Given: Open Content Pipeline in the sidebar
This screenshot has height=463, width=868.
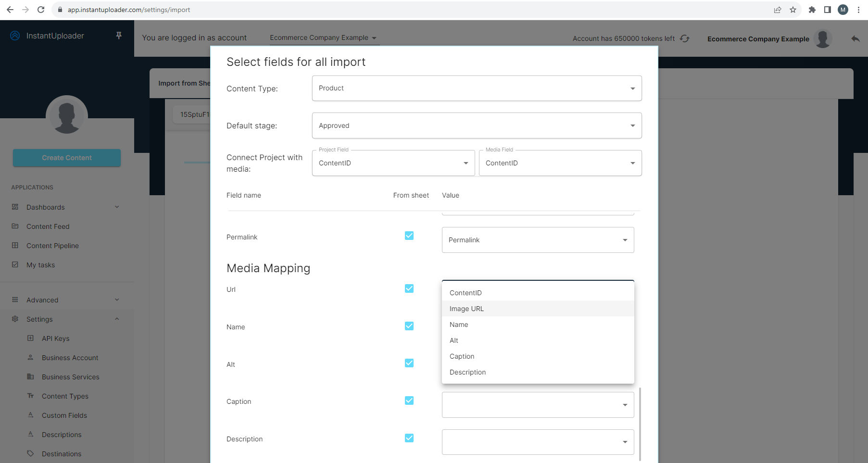Looking at the screenshot, I should click(x=52, y=246).
